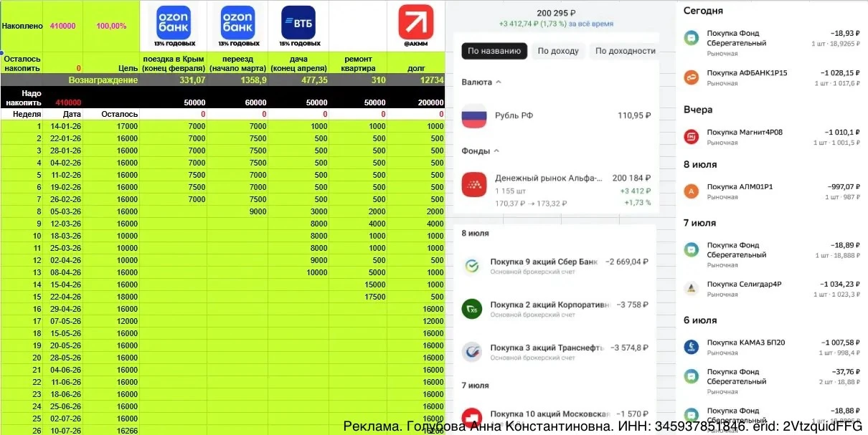The image size is (868, 435).
Task: Select the По доходности sorting tab
Action: [626, 51]
